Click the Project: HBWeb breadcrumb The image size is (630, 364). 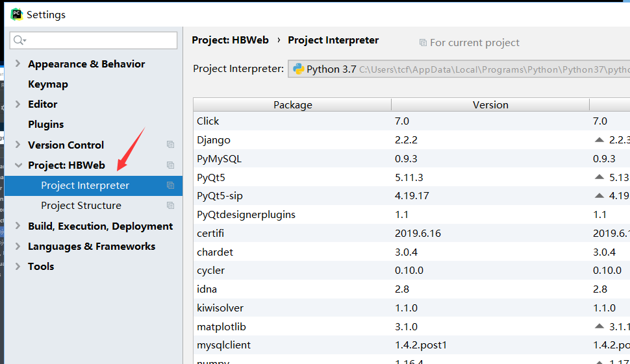pos(230,40)
